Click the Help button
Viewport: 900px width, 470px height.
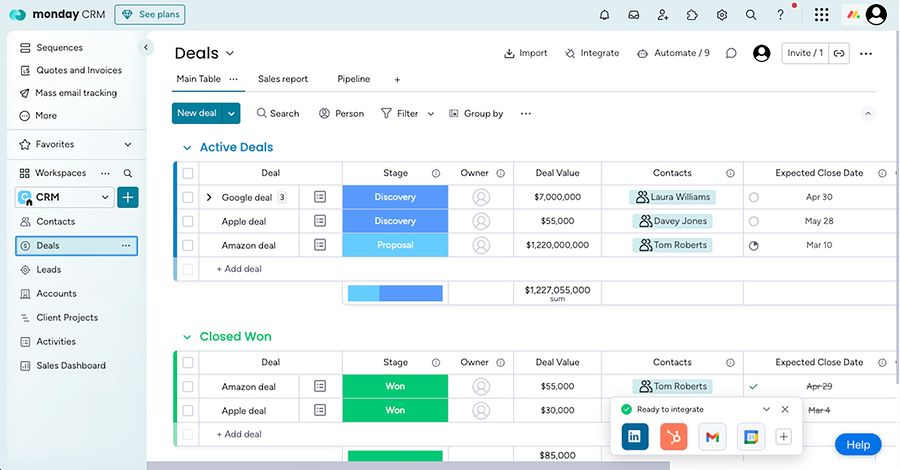click(x=858, y=445)
